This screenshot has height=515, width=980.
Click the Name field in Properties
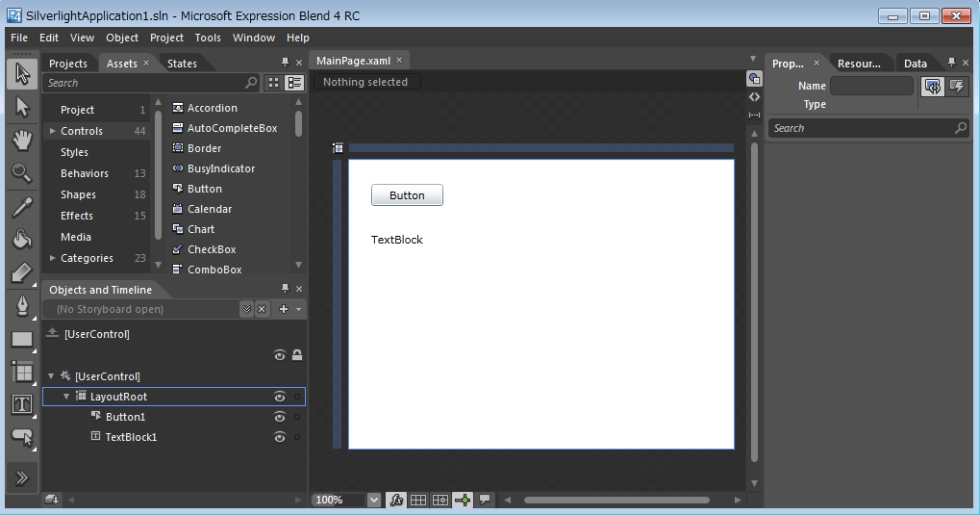tap(871, 86)
